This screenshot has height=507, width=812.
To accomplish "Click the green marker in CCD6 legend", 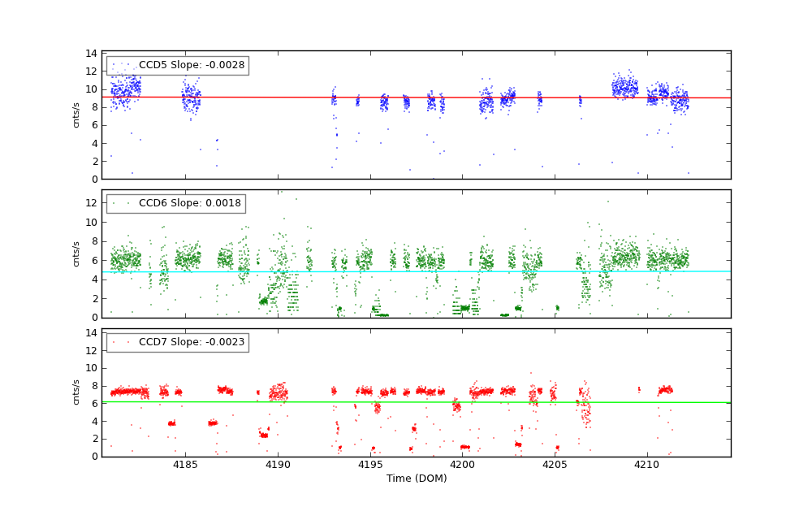I will click(x=120, y=204).
